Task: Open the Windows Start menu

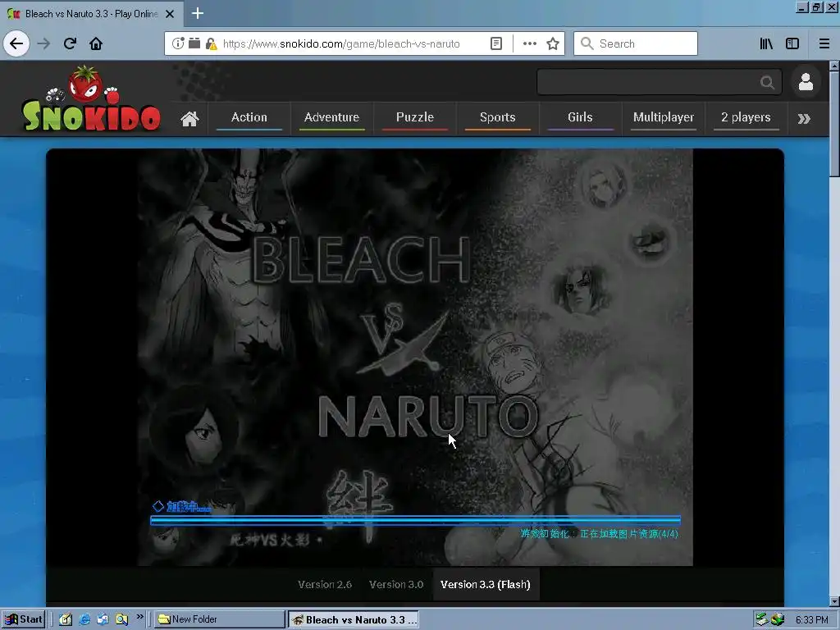Action: (23, 619)
